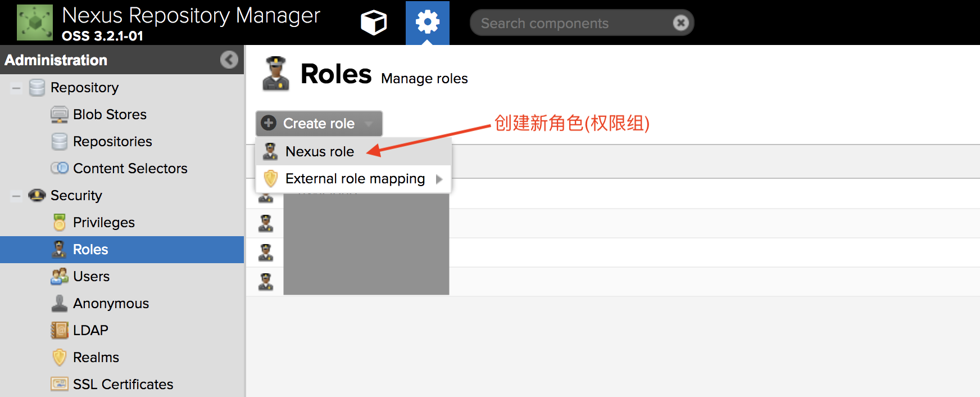This screenshot has width=980, height=397.
Task: Collapse the Repository tree node
Action: pyautogui.click(x=16, y=88)
